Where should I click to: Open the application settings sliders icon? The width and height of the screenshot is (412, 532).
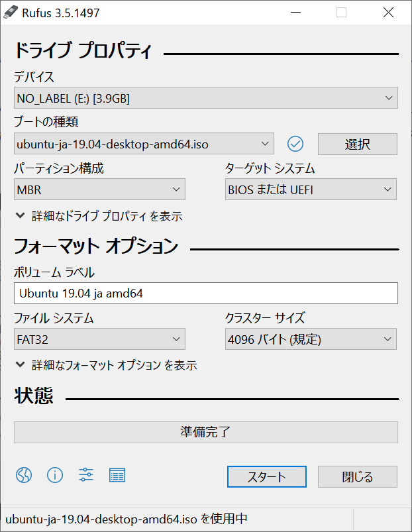tap(86, 475)
